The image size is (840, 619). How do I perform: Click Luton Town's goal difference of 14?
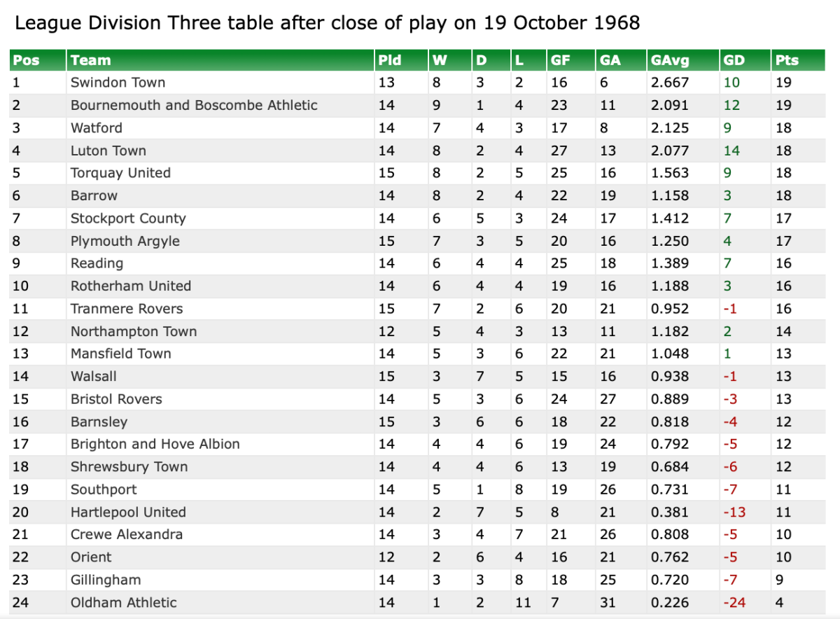tap(731, 151)
